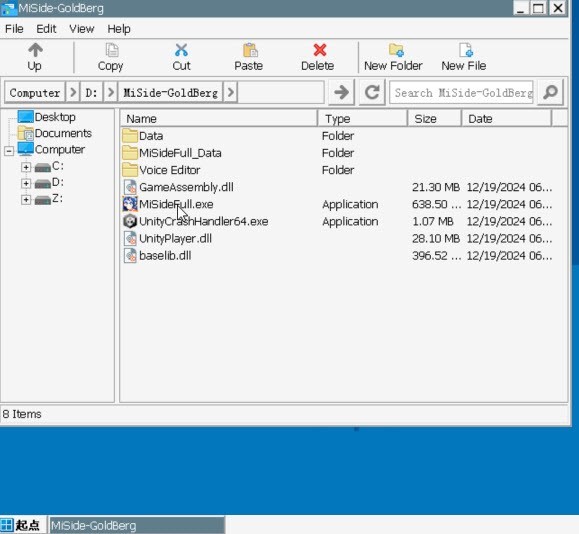Click the New File toolbar icon

click(x=466, y=50)
